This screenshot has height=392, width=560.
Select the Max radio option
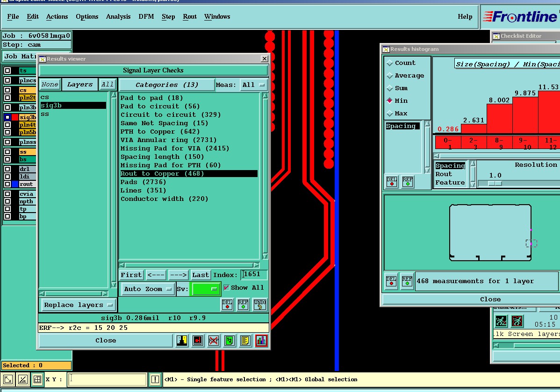[x=389, y=114]
